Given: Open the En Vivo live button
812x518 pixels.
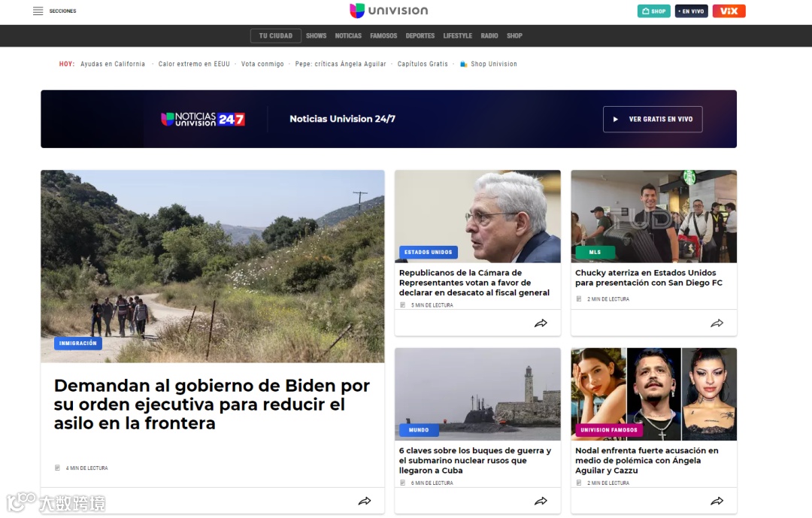Looking at the screenshot, I should tap(692, 11).
